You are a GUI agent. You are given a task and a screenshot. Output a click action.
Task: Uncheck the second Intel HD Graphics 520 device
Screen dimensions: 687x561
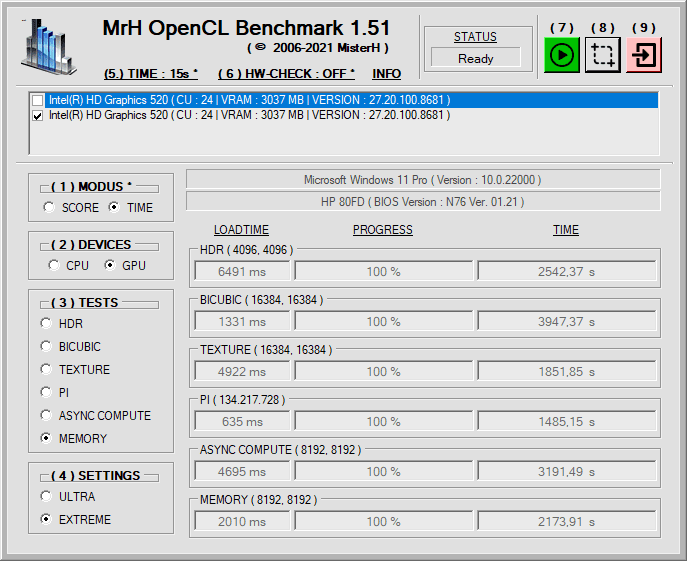38,116
